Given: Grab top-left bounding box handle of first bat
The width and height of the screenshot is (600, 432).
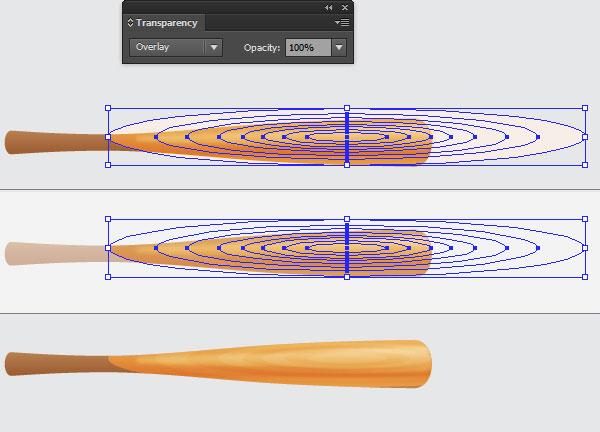Looking at the screenshot, I should click(x=108, y=108).
